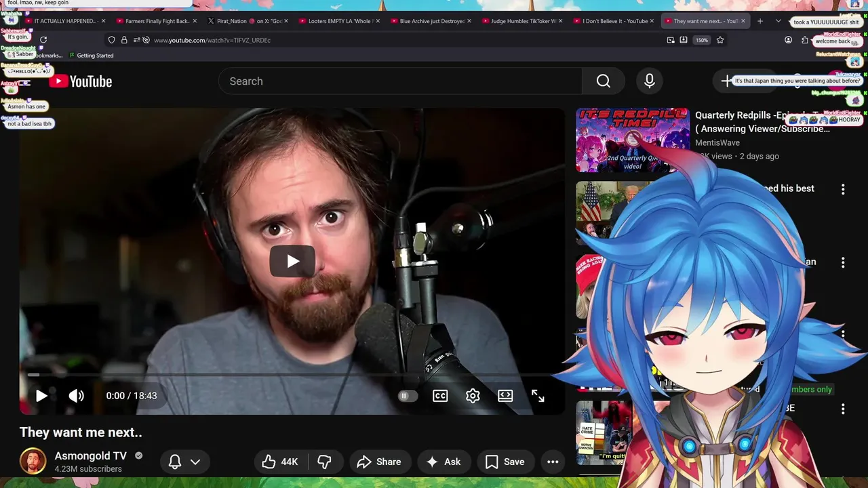
Task: Switch to theater mode in the player
Action: pos(505,396)
